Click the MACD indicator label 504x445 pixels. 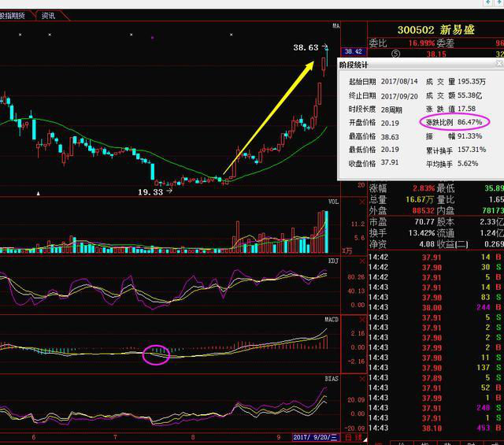(x=332, y=319)
